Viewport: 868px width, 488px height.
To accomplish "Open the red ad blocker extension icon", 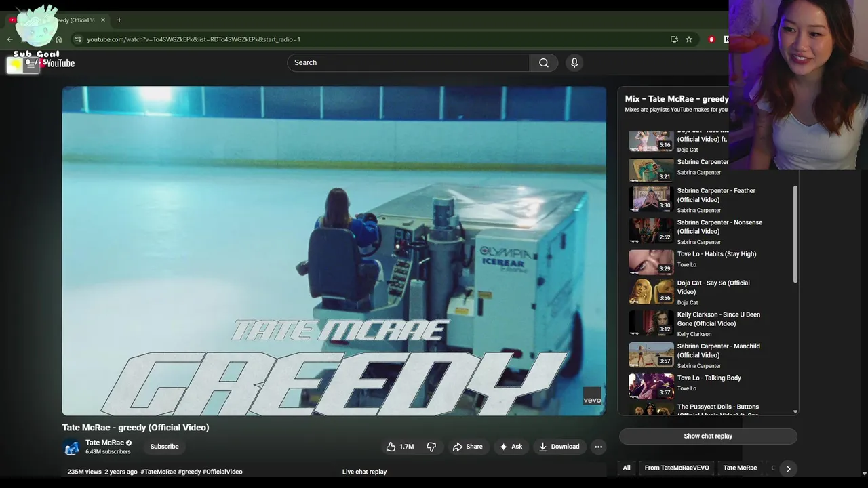I will click(x=711, y=39).
